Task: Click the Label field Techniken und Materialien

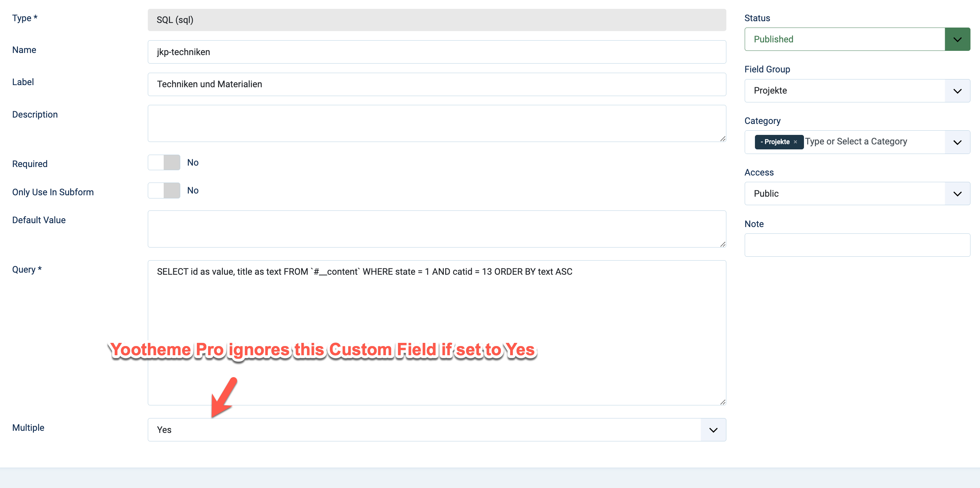Action: [x=437, y=84]
